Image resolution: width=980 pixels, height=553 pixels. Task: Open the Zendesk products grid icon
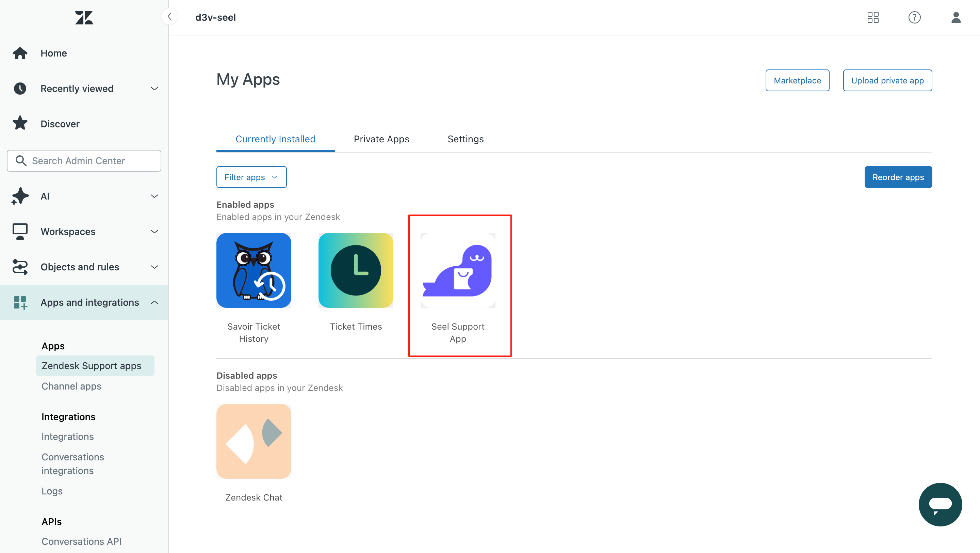click(x=873, y=17)
